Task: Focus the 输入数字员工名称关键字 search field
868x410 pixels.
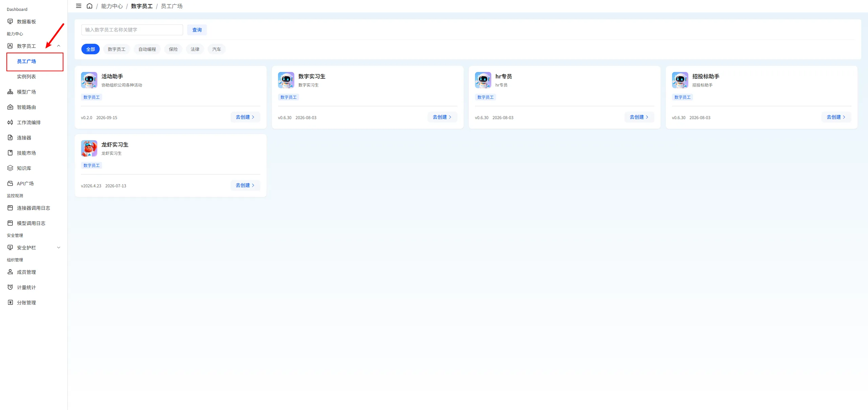Action: [132, 30]
